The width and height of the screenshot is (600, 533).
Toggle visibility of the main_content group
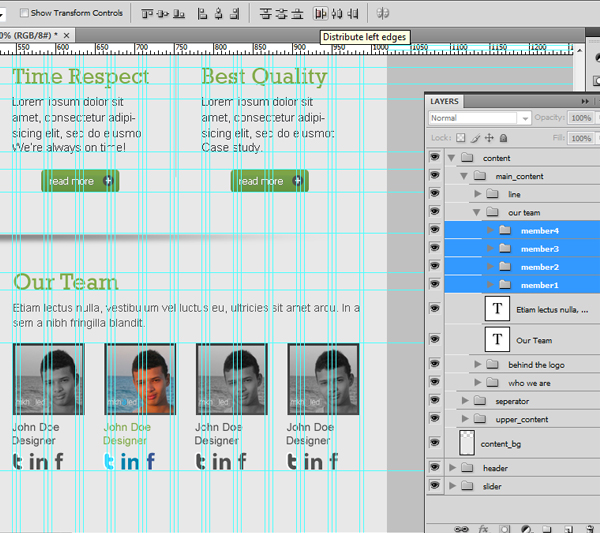pyautogui.click(x=434, y=175)
